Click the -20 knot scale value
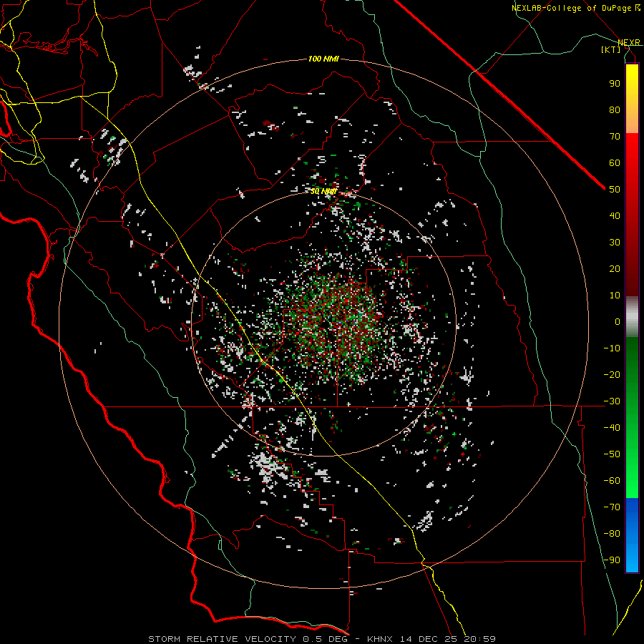 click(x=612, y=374)
